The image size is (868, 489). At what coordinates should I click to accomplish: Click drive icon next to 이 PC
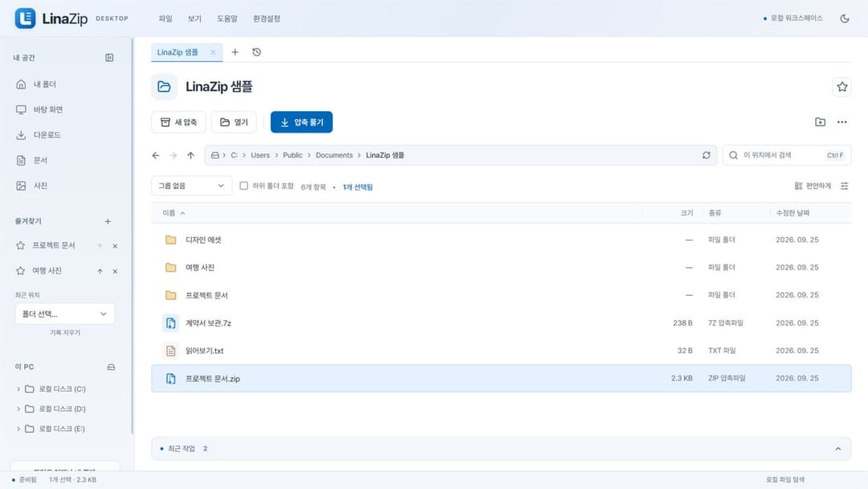pyautogui.click(x=111, y=368)
